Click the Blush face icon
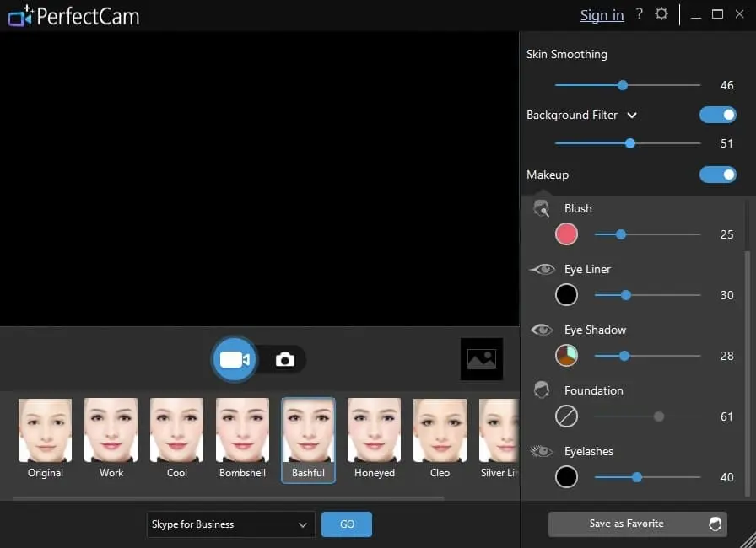The height and width of the screenshot is (548, 756). click(x=542, y=208)
